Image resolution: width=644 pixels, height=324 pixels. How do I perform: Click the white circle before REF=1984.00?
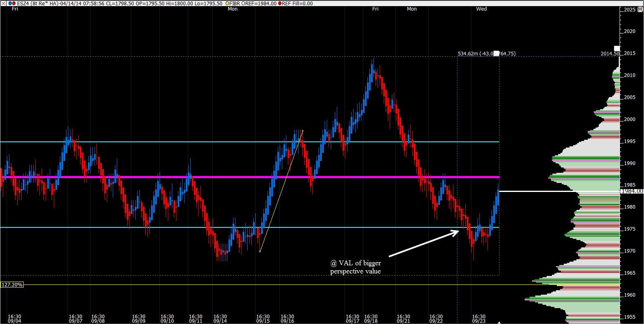[x=243, y=3]
